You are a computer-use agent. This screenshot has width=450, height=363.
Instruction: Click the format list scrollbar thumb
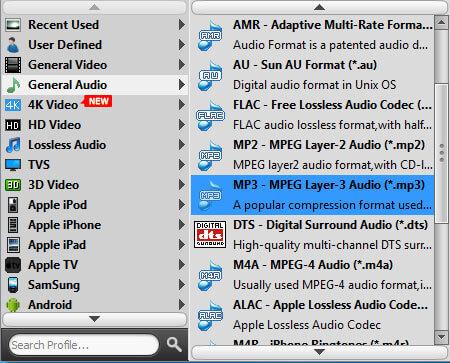pyautogui.click(x=442, y=153)
